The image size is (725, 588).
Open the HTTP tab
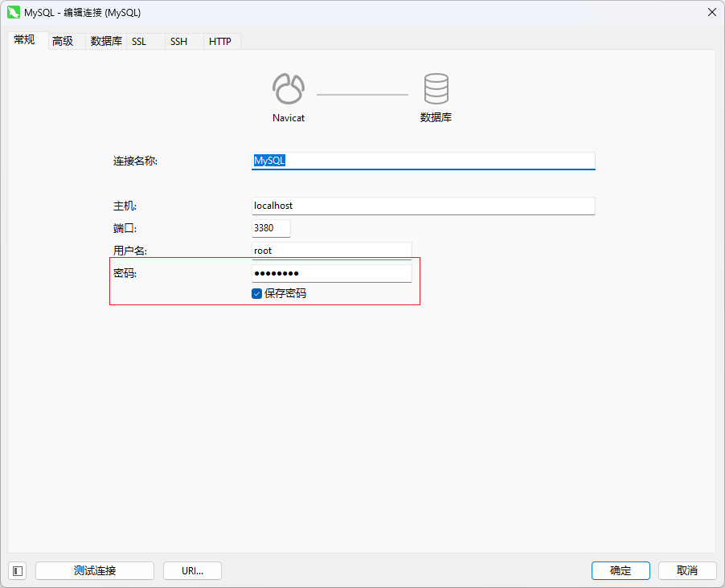coord(220,41)
